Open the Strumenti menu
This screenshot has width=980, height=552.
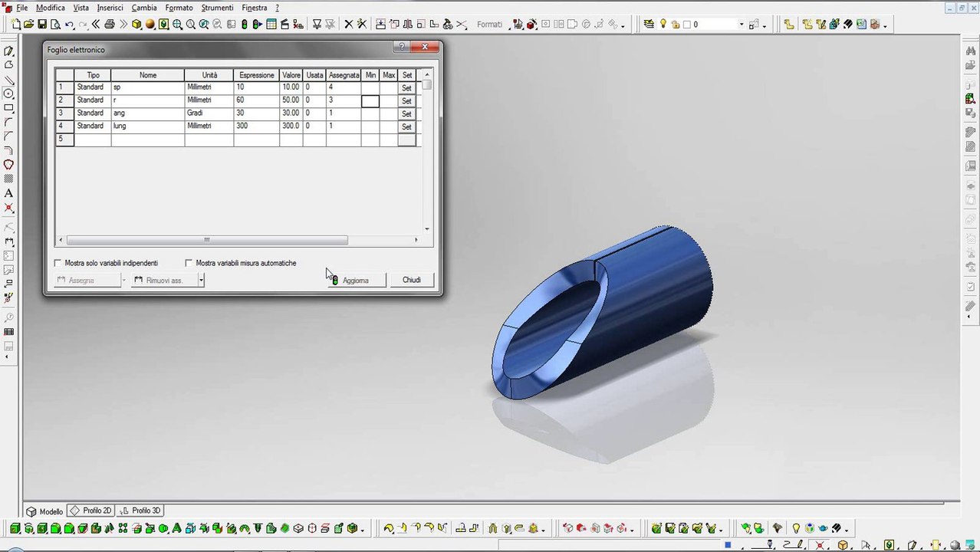click(217, 8)
